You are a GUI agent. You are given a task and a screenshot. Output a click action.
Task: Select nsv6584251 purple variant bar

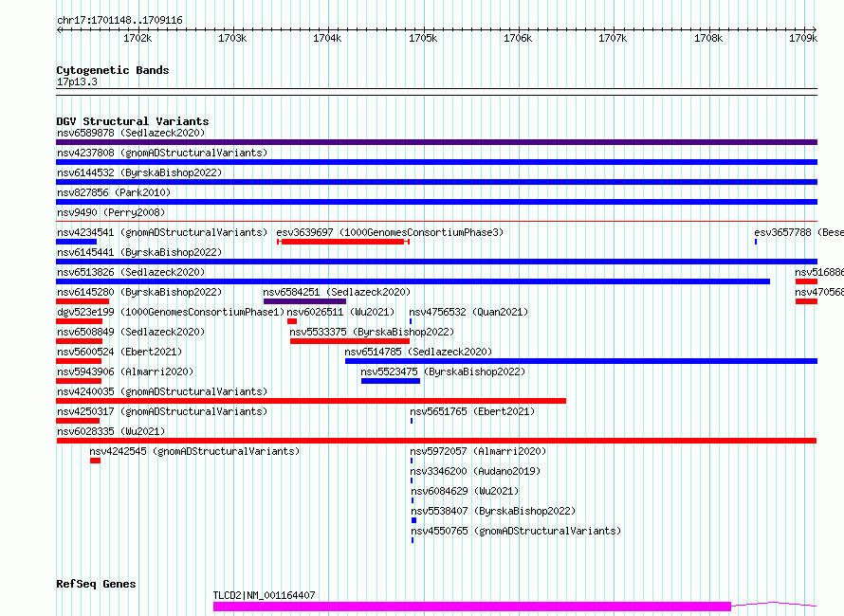304,301
